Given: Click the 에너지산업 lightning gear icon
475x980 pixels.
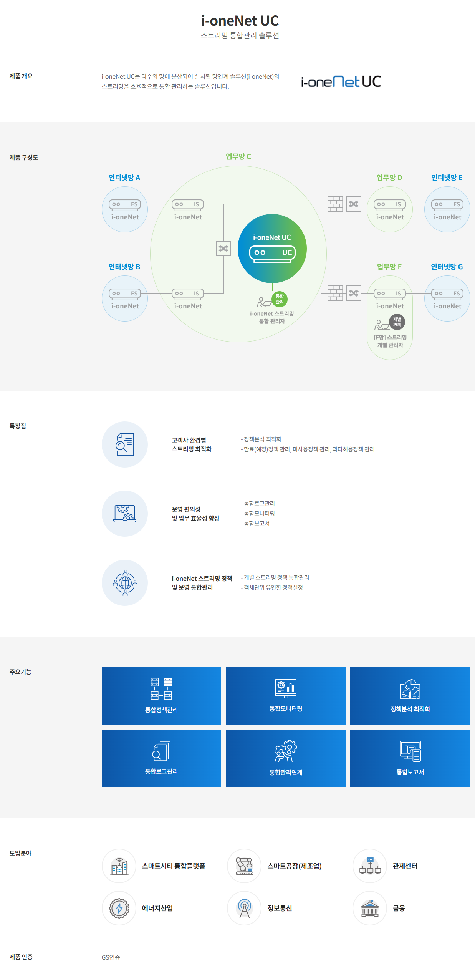Looking at the screenshot, I should [119, 908].
